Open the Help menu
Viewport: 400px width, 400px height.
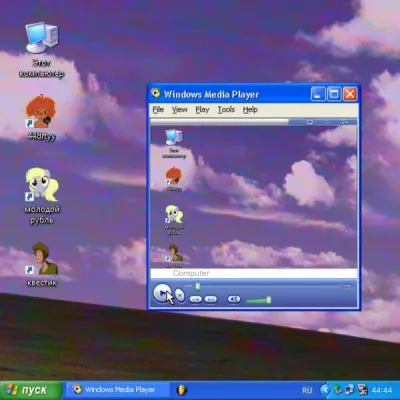point(250,110)
